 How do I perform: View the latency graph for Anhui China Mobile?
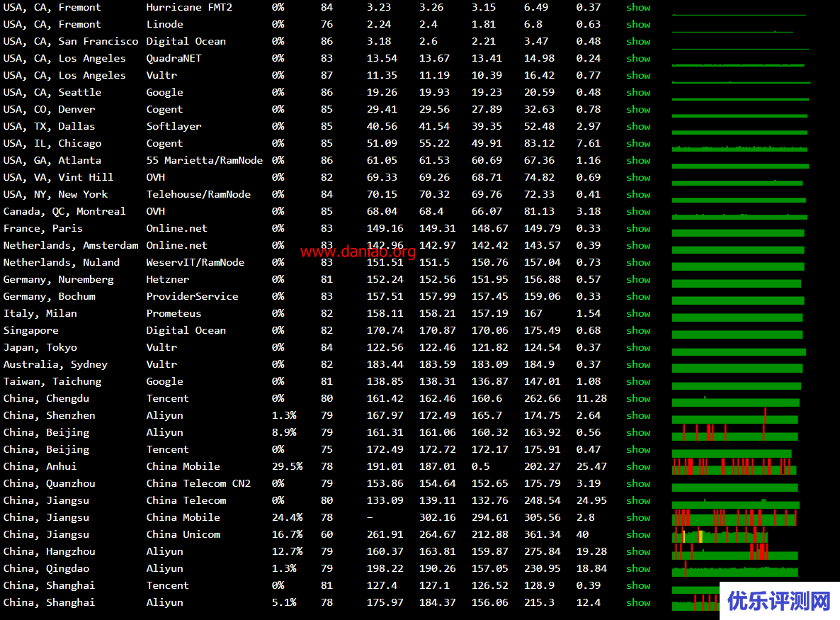[734, 467]
